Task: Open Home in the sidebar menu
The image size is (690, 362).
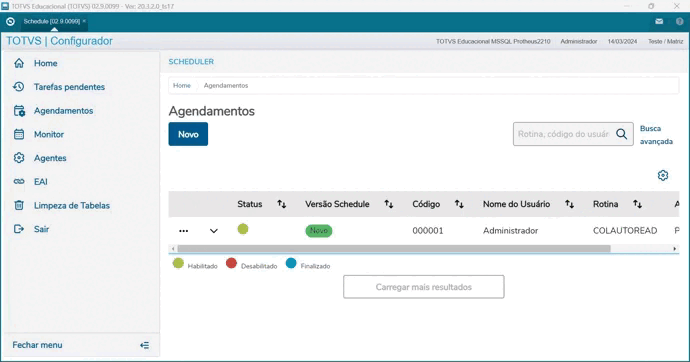Action: tap(46, 63)
